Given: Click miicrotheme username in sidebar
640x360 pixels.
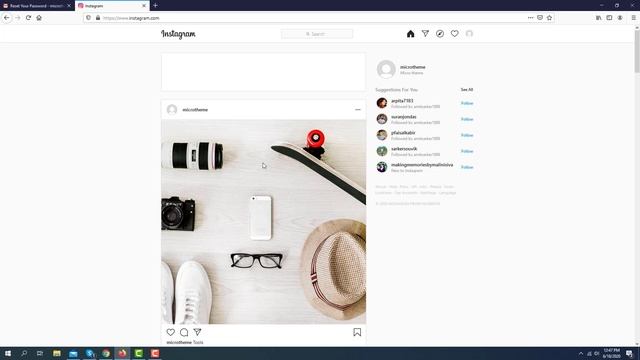Looking at the screenshot, I should (413, 67).
